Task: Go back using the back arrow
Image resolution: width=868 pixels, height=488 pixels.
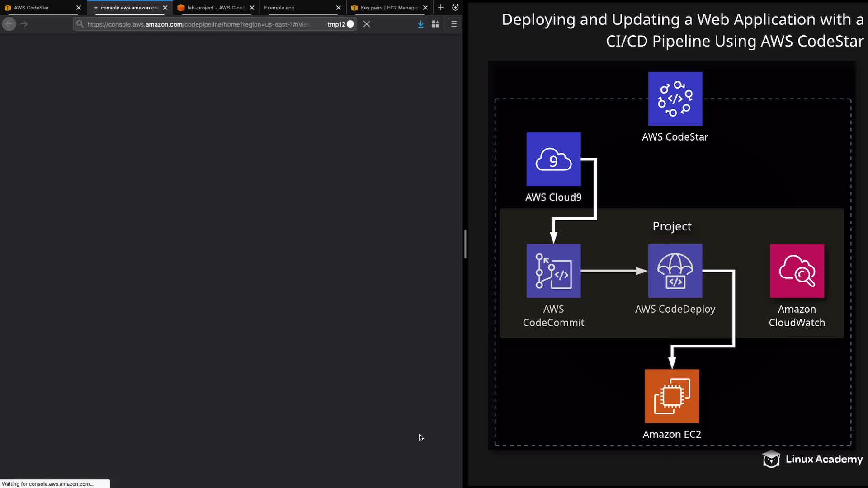Action: [9, 24]
